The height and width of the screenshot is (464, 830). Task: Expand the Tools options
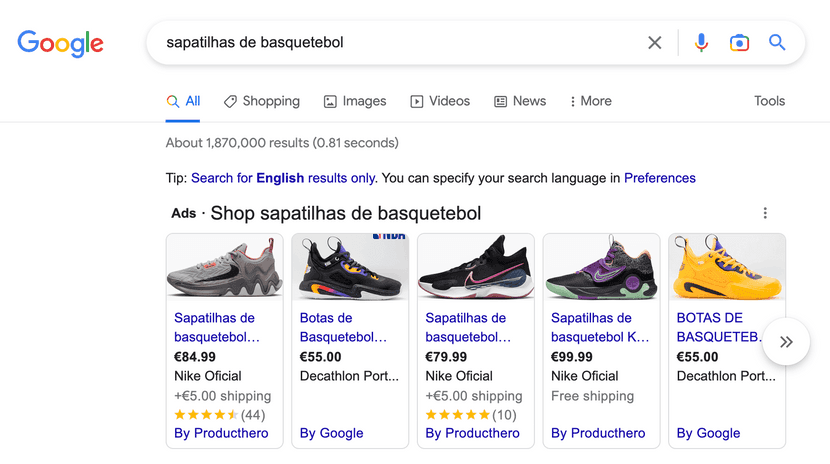[769, 101]
